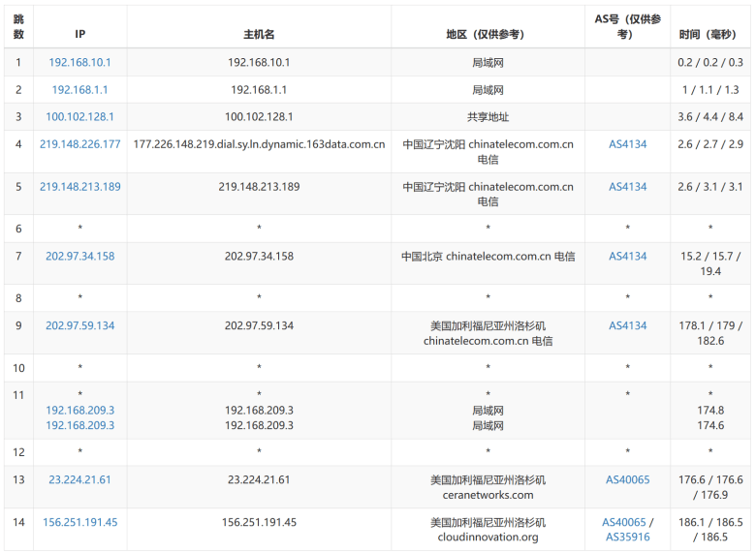Image resolution: width=756 pixels, height=553 pixels.
Task: Select hop 9 region 美国加利福尼亚州洛杉矶 chinatelecom
Action: coord(488,333)
